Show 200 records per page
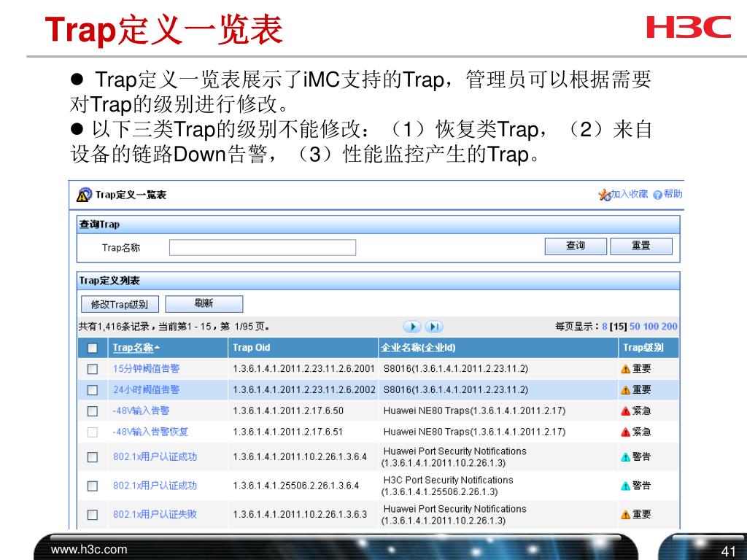747x560 pixels. tap(669, 327)
